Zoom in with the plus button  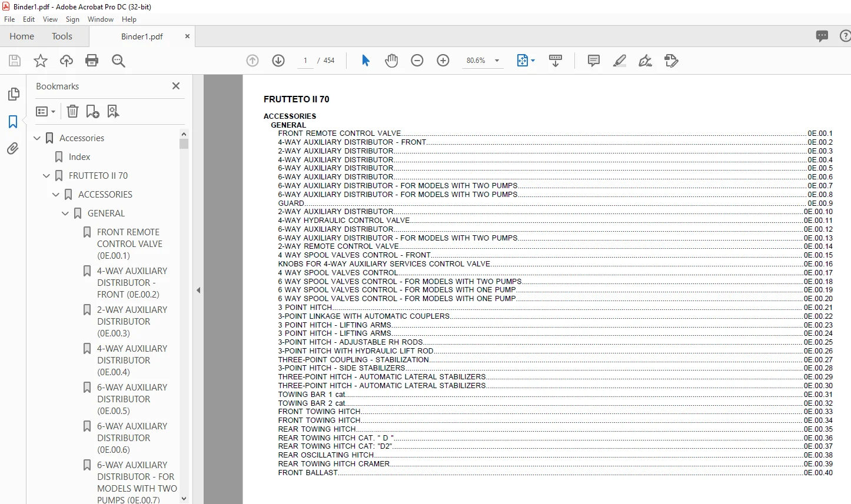443,61
